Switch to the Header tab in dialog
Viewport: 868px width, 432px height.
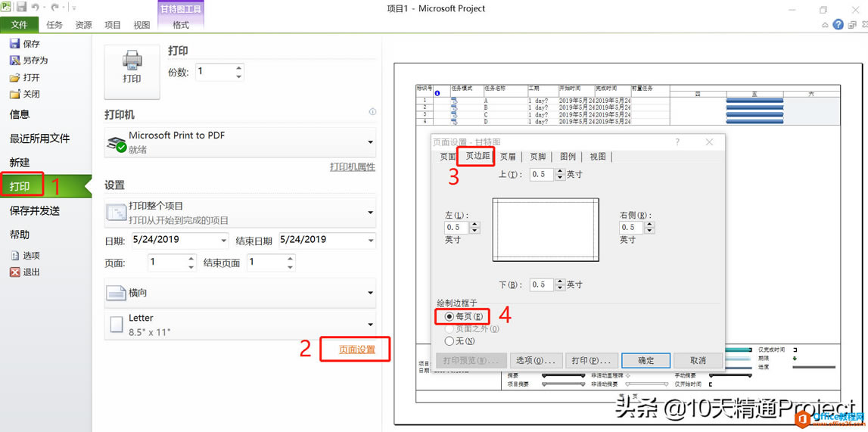(508, 157)
